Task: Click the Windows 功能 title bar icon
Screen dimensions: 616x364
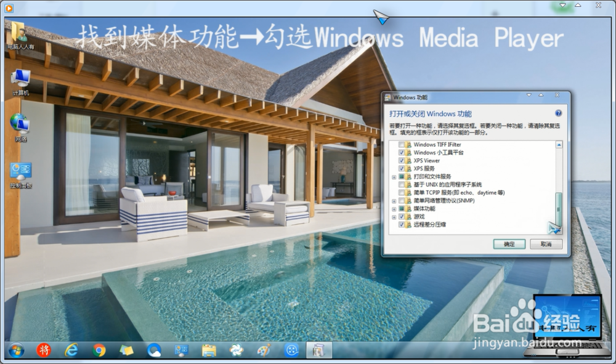Action: (387, 97)
